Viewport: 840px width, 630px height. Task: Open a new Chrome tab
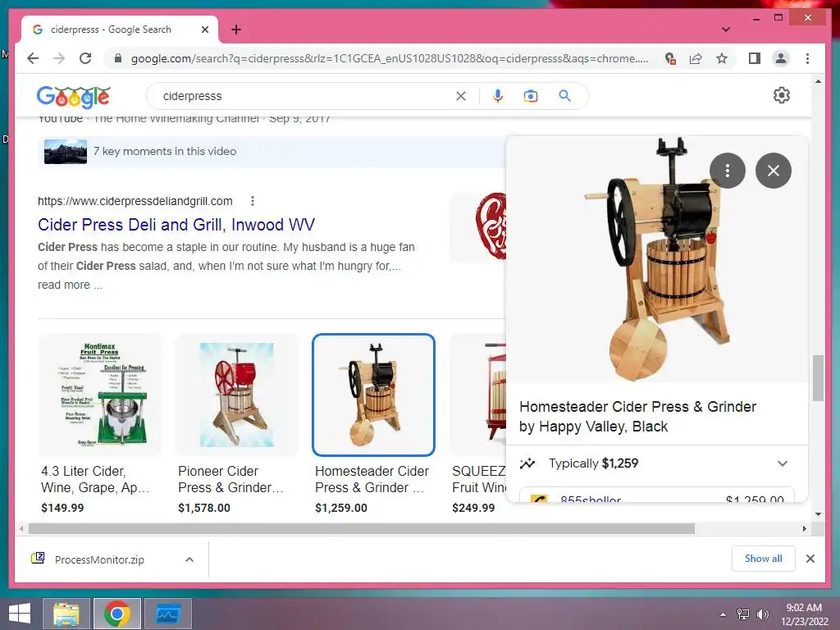pos(236,30)
